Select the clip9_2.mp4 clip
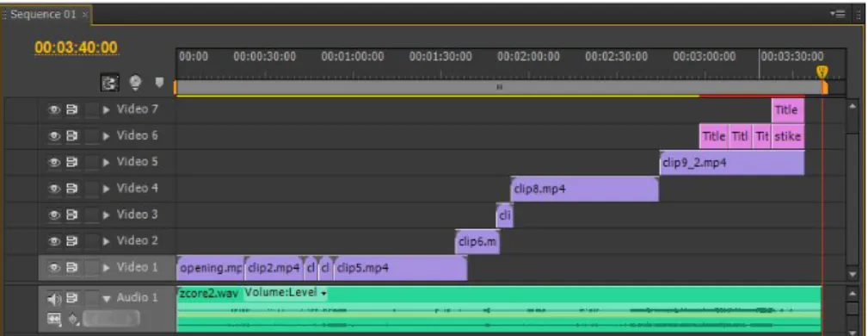The image size is (868, 336). pyautogui.click(x=732, y=163)
